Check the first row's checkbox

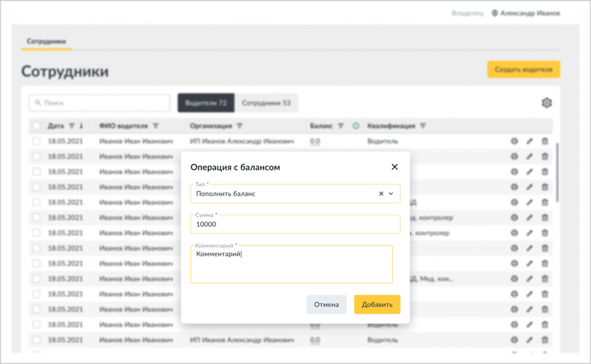pyautogui.click(x=36, y=142)
